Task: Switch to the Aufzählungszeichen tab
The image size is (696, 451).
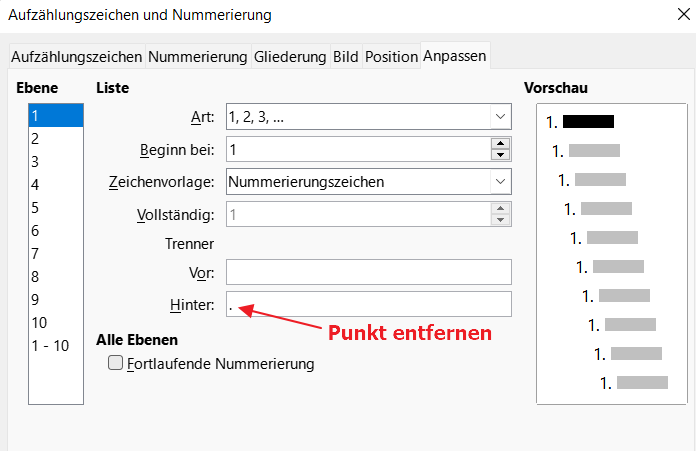Action: [x=77, y=57]
